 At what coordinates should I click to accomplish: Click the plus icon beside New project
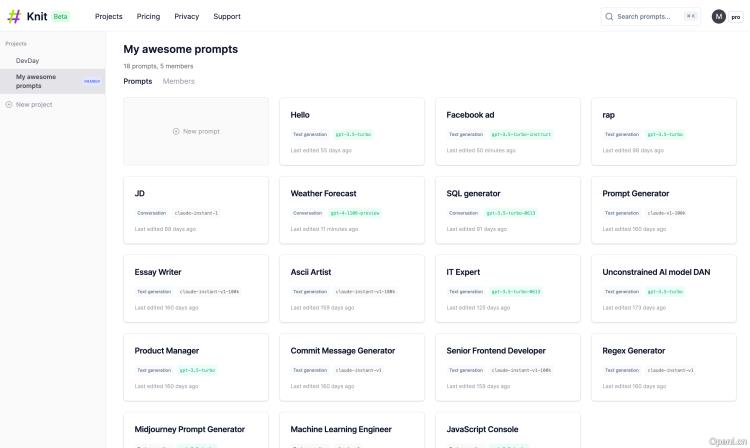(x=9, y=105)
